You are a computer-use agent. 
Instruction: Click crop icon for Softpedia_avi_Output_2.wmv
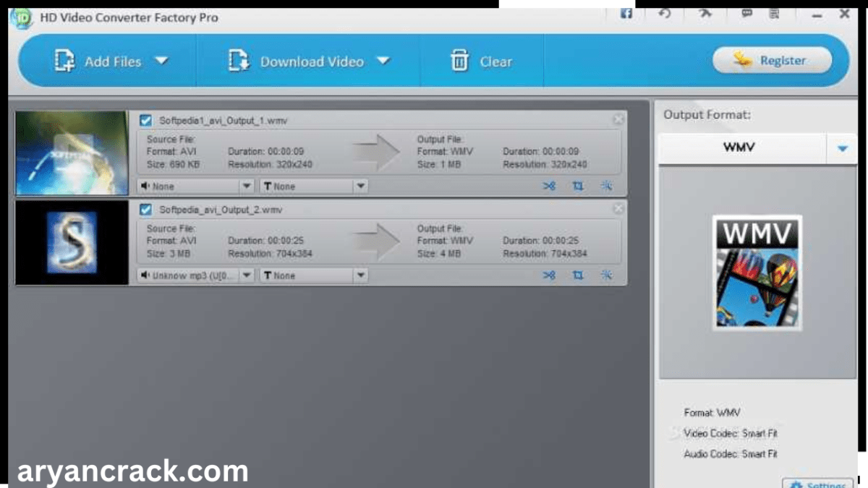click(577, 275)
